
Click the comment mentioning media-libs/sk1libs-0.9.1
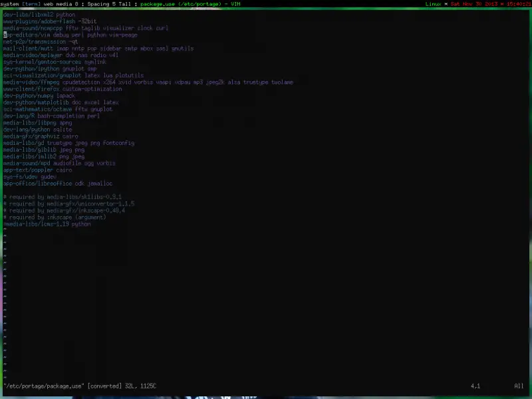click(63, 197)
